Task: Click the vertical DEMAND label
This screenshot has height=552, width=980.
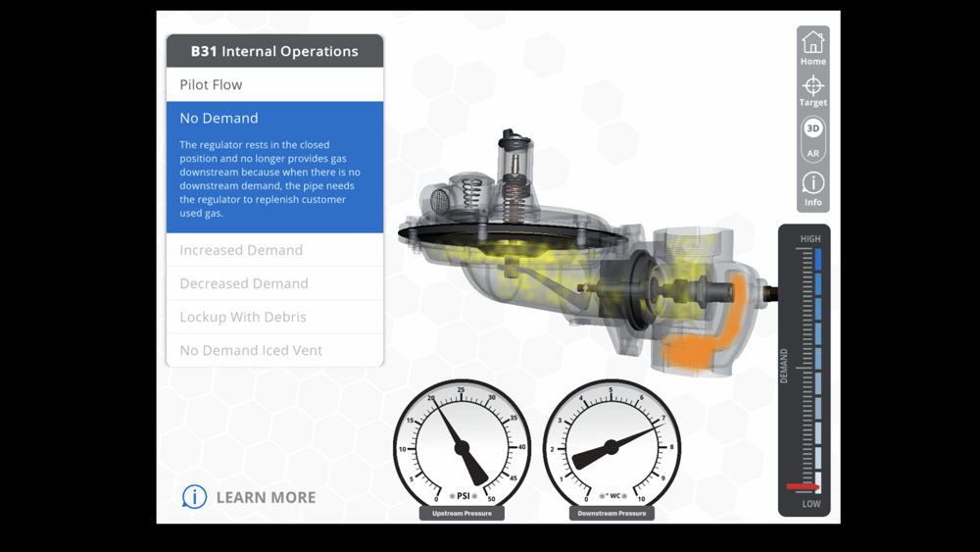Action: [784, 366]
